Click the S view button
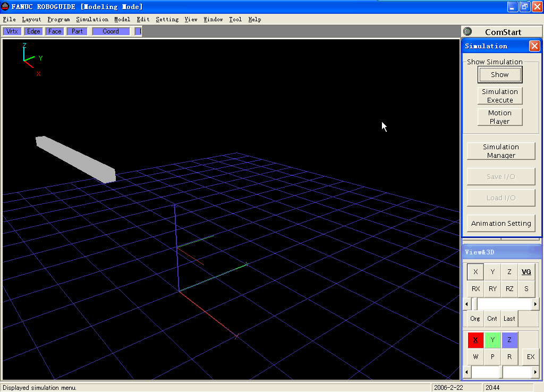Image resolution: width=544 pixels, height=392 pixels. click(526, 288)
